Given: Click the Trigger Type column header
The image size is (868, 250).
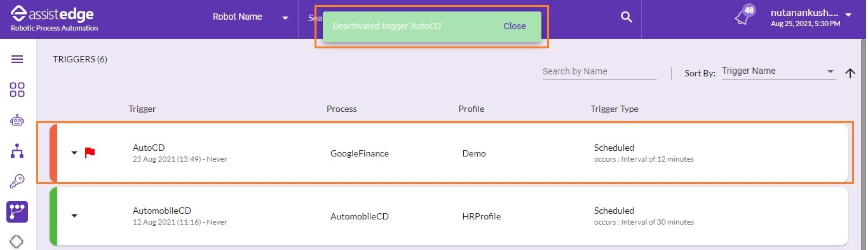Looking at the screenshot, I should (x=614, y=109).
